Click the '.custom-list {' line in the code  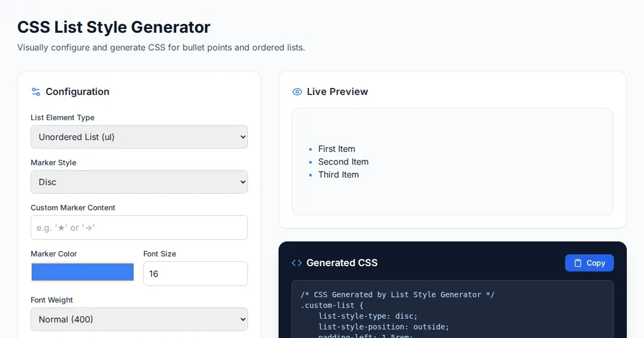(x=332, y=305)
